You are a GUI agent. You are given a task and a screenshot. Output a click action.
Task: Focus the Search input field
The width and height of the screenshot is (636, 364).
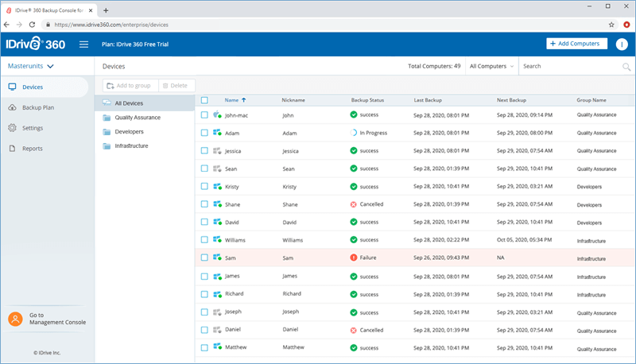click(x=570, y=66)
